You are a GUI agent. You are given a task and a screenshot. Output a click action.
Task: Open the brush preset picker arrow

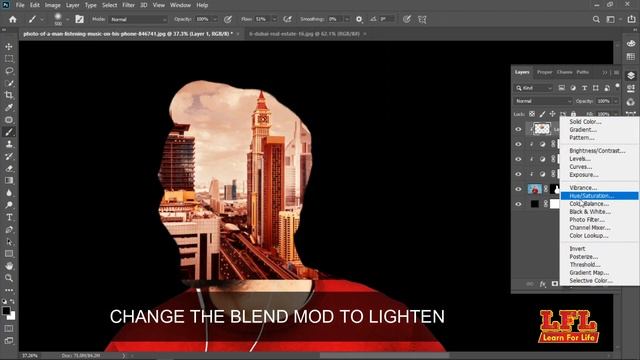pos(67,19)
